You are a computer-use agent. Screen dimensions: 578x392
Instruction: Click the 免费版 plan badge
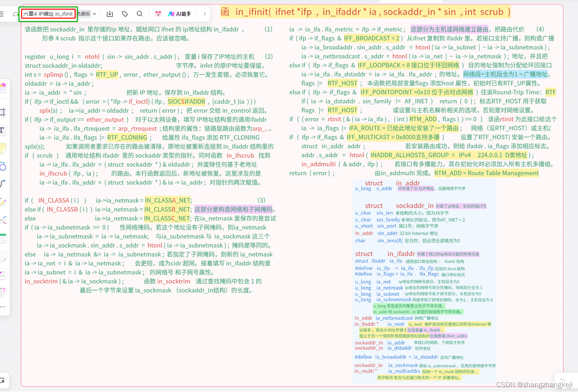84,14
